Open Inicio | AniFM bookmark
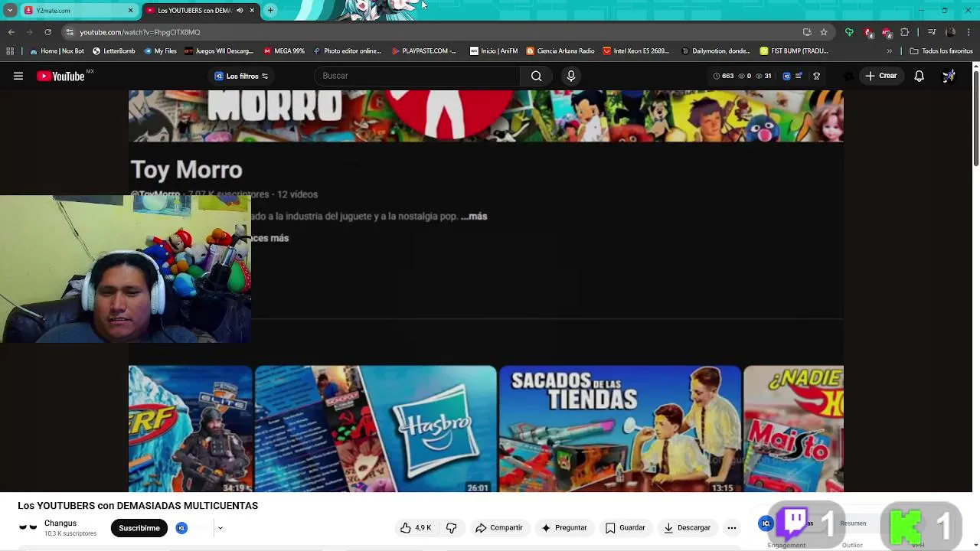Image resolution: width=980 pixels, height=551 pixels. click(x=494, y=51)
